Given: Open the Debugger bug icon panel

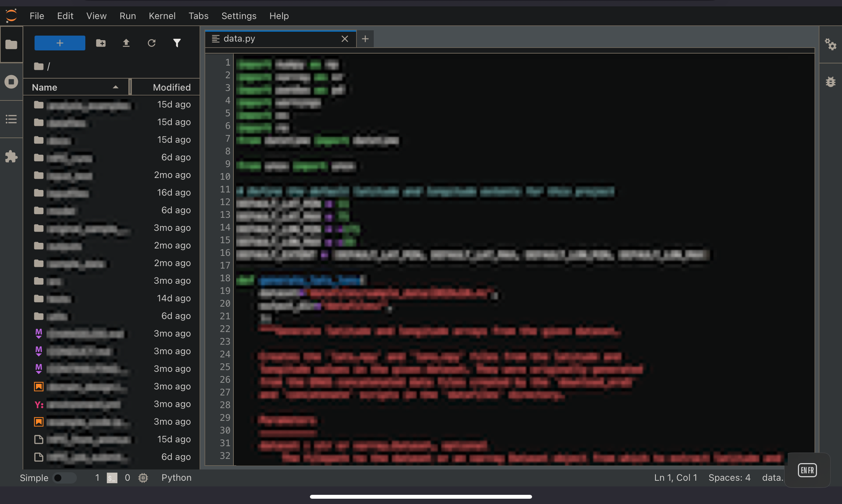Looking at the screenshot, I should [x=831, y=82].
